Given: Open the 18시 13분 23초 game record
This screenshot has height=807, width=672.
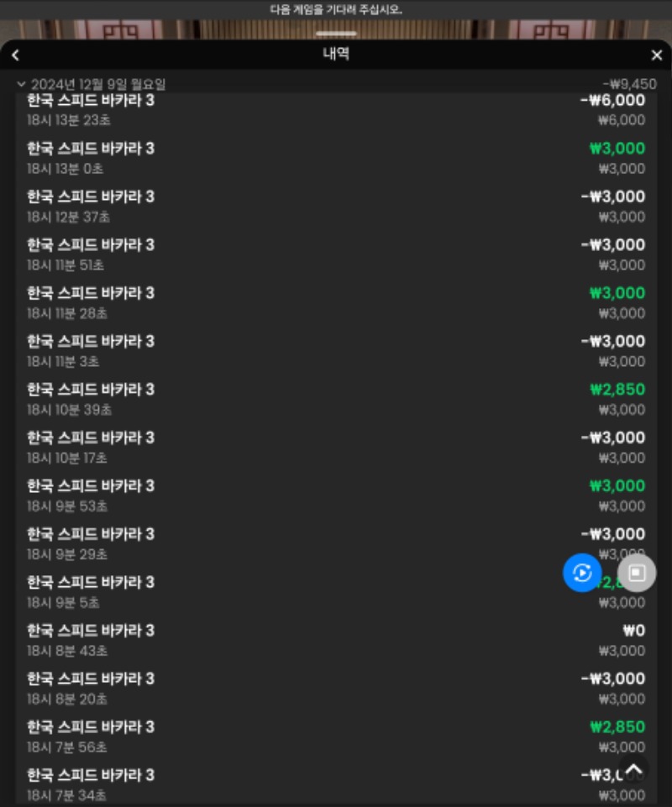Looking at the screenshot, I should pos(336,110).
